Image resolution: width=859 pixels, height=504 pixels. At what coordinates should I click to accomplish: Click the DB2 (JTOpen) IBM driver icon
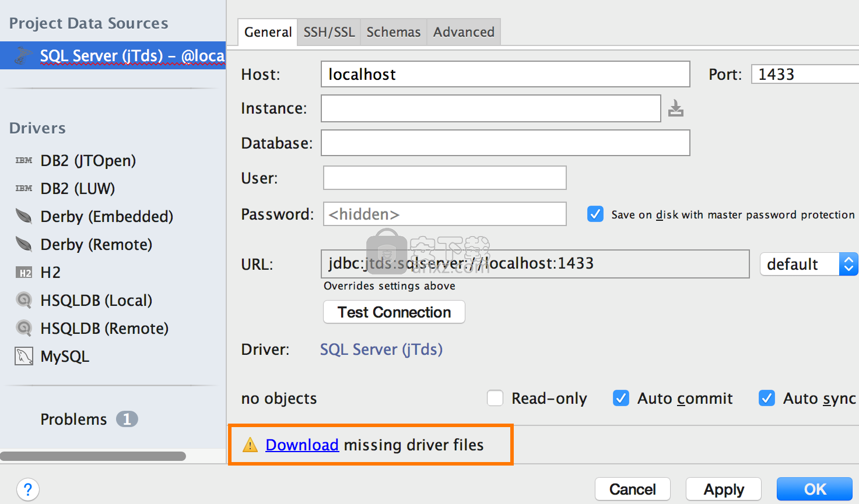point(24,160)
